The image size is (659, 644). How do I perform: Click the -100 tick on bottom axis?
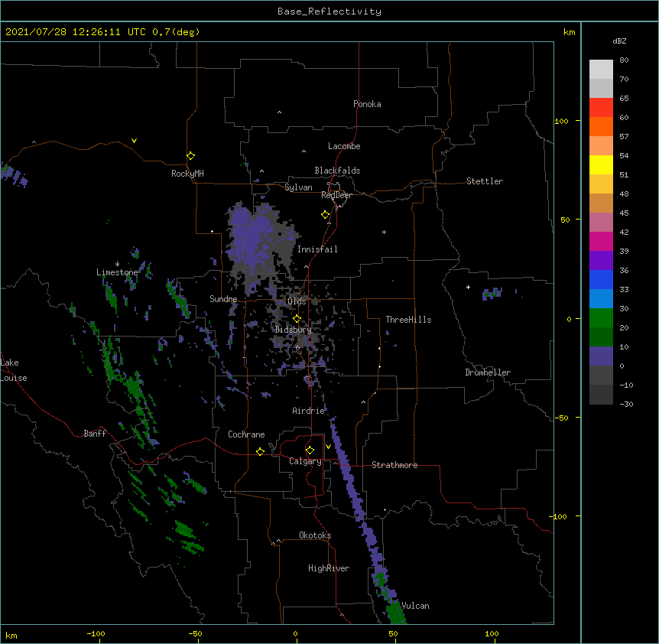[x=96, y=633]
